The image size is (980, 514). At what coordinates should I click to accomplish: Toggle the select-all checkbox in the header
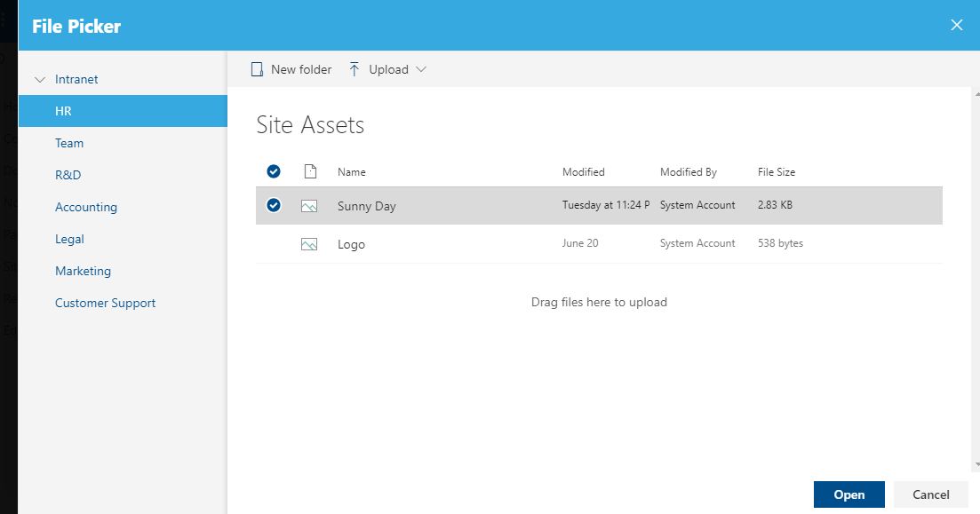click(x=274, y=170)
